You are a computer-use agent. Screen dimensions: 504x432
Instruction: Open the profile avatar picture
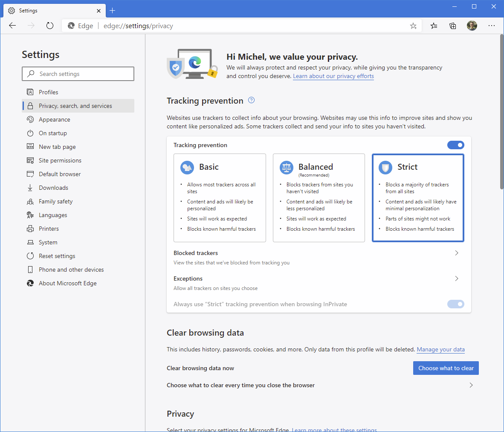(472, 26)
